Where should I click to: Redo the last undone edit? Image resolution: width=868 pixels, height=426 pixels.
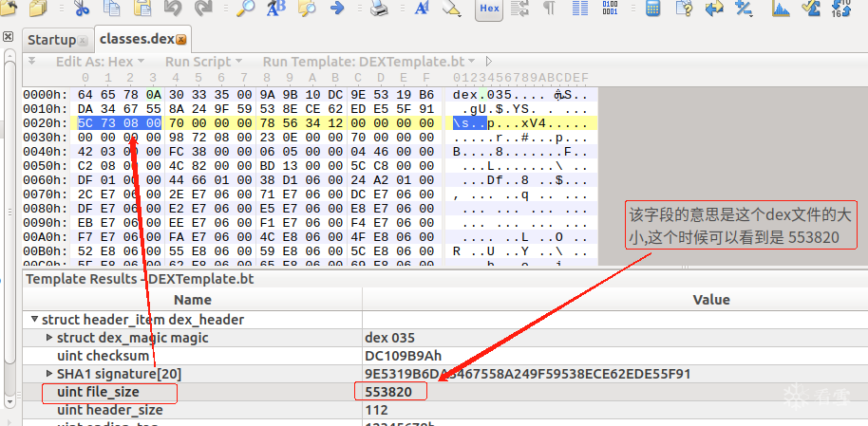(x=203, y=8)
